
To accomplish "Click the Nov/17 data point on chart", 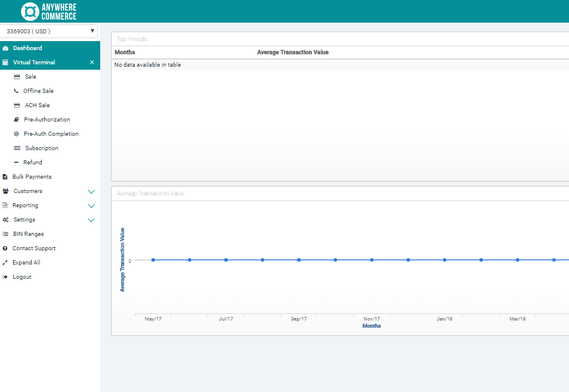I will pyautogui.click(x=372, y=260).
